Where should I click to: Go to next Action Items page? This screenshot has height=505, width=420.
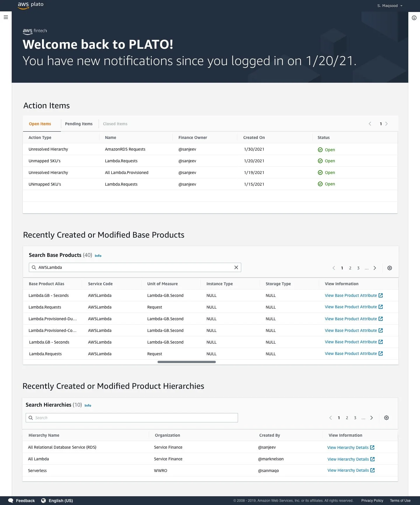386,124
